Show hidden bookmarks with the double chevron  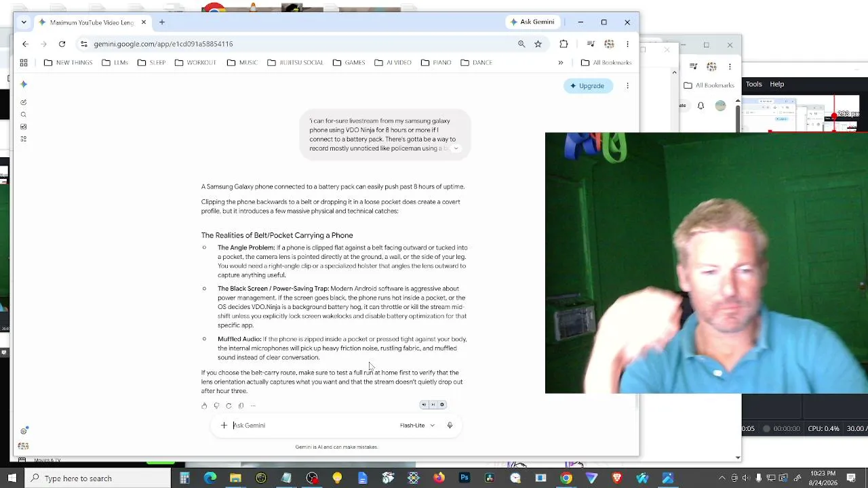click(561, 62)
